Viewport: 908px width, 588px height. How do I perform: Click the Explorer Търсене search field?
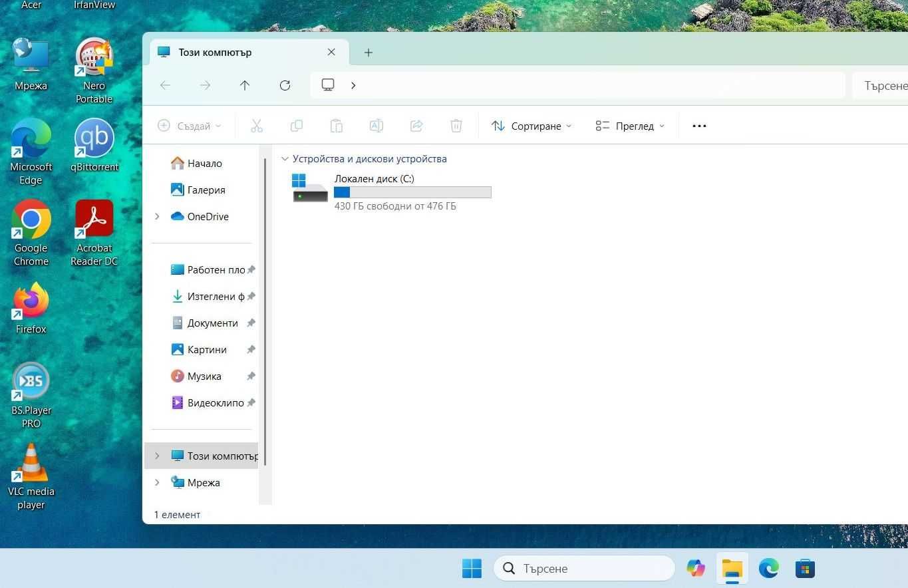click(x=880, y=85)
